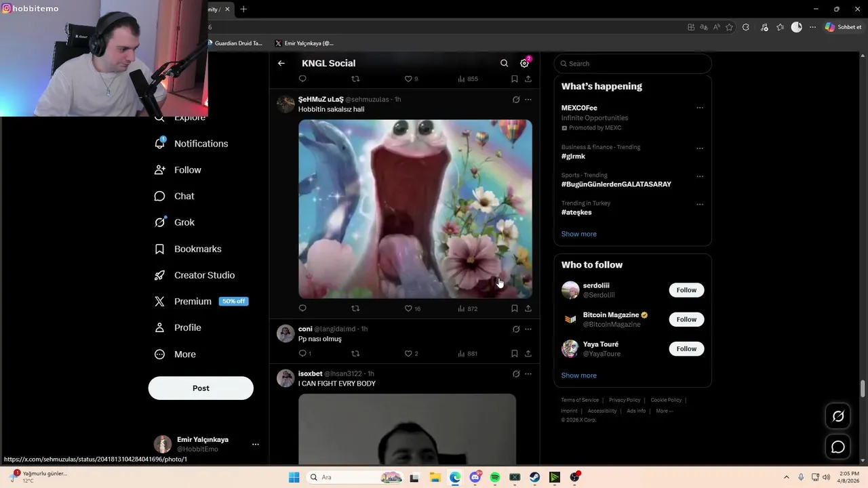Like coni's post with 2 likes
This screenshot has width=868, height=488.
(412, 353)
